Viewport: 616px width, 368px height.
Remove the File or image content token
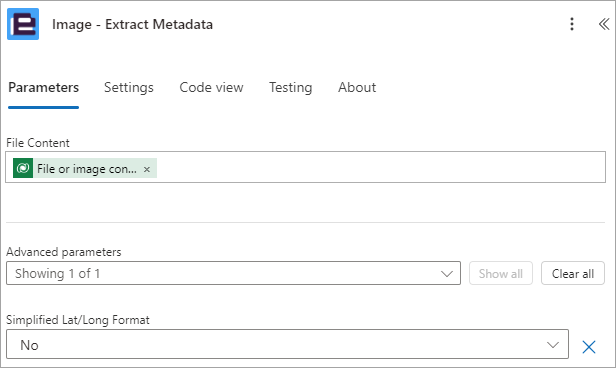(147, 169)
